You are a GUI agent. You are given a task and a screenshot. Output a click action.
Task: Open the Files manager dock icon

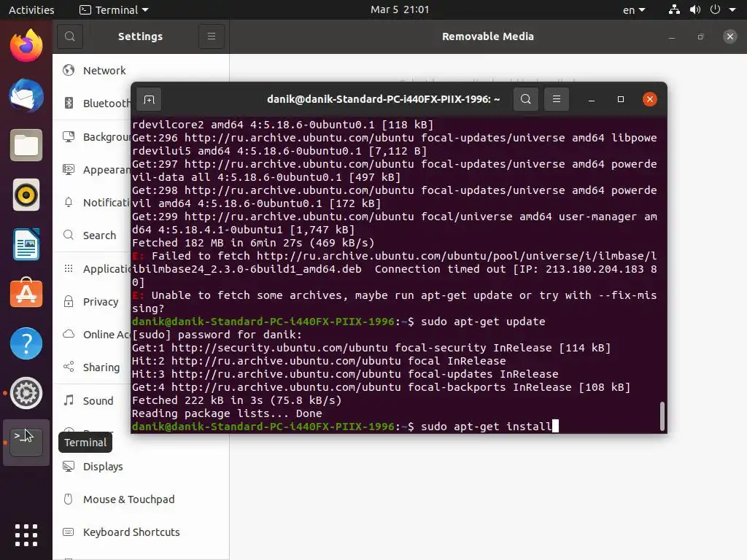tap(26, 145)
